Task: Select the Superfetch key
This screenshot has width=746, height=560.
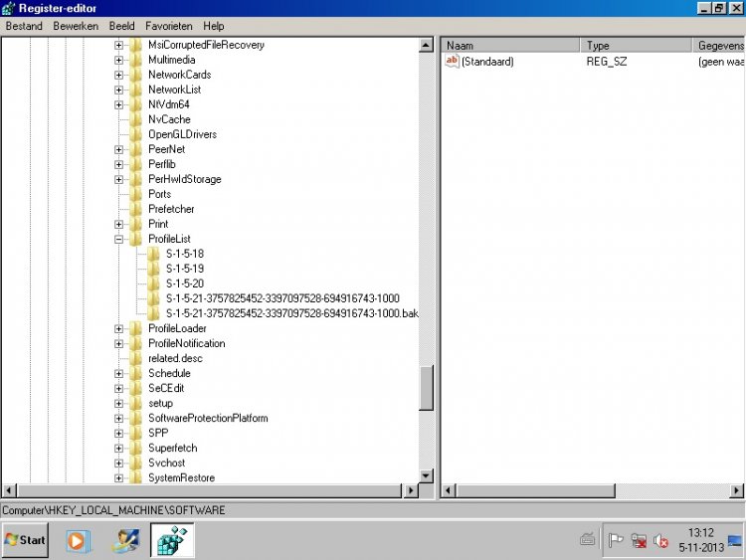Action: [173, 449]
